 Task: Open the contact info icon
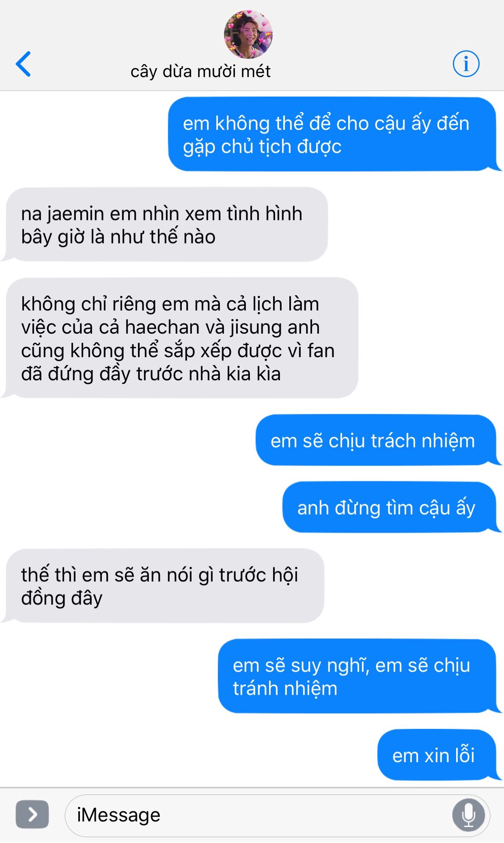tap(466, 64)
